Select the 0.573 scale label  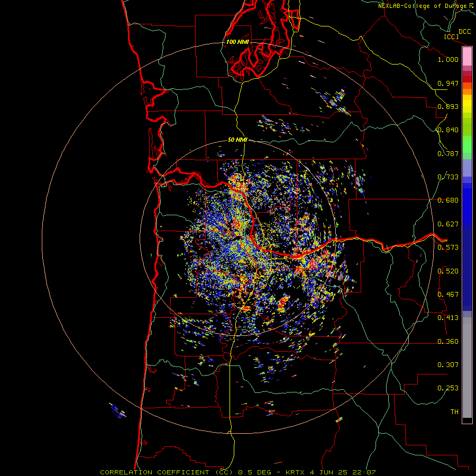point(448,248)
